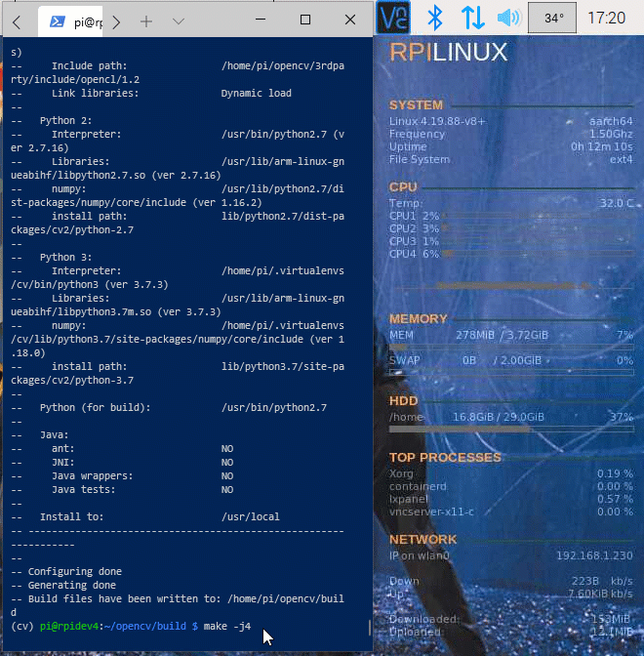Screen dimensions: 644x656
Task: Click the MEM usage bar
Action: tap(511, 348)
